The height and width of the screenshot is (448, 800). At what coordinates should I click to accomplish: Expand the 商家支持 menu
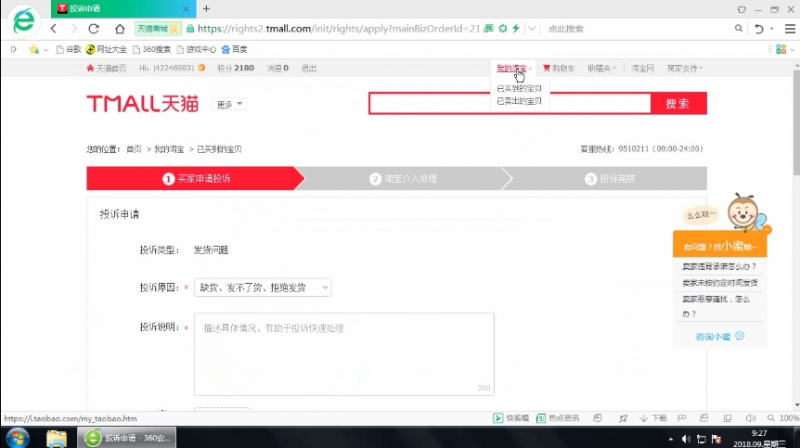click(x=684, y=68)
